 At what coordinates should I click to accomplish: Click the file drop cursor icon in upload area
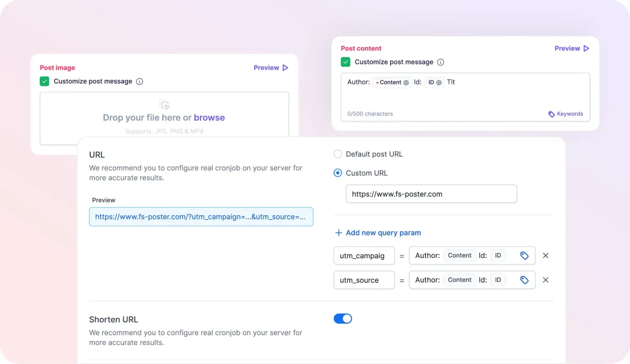point(164,104)
